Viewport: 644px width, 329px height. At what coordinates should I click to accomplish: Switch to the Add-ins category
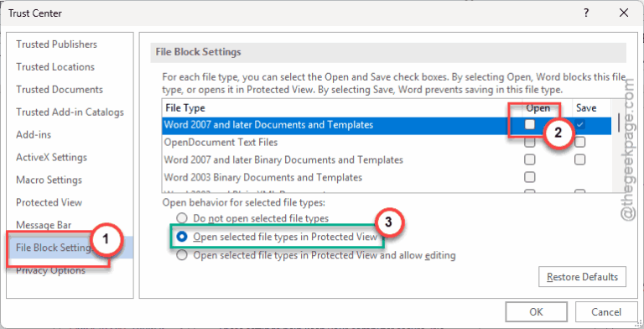34,135
